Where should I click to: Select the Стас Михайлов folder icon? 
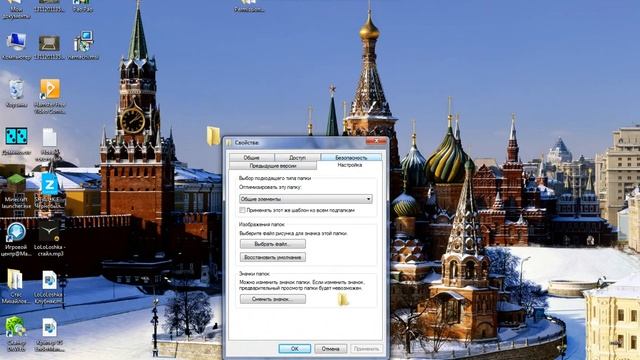click(x=15, y=280)
